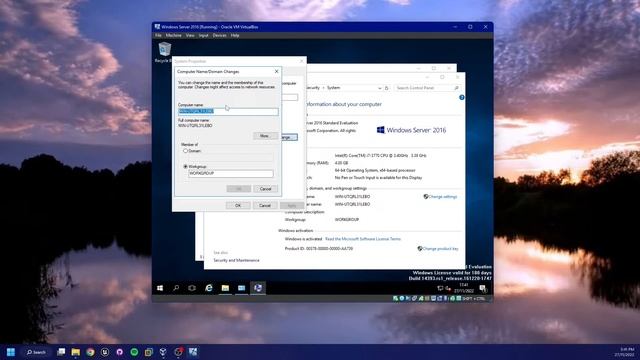Close the Computer Name/Domain Changes dialog
Screen dimensions: 640x360
pyautogui.click(x=276, y=71)
